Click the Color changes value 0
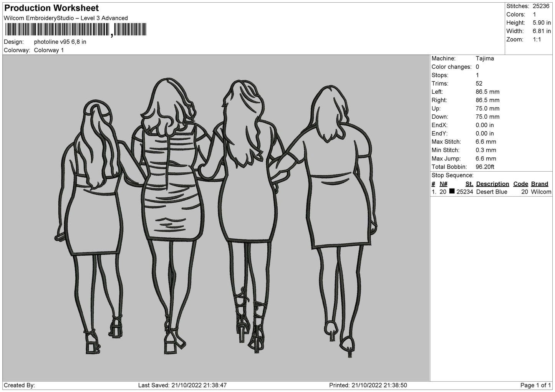 (477, 67)
